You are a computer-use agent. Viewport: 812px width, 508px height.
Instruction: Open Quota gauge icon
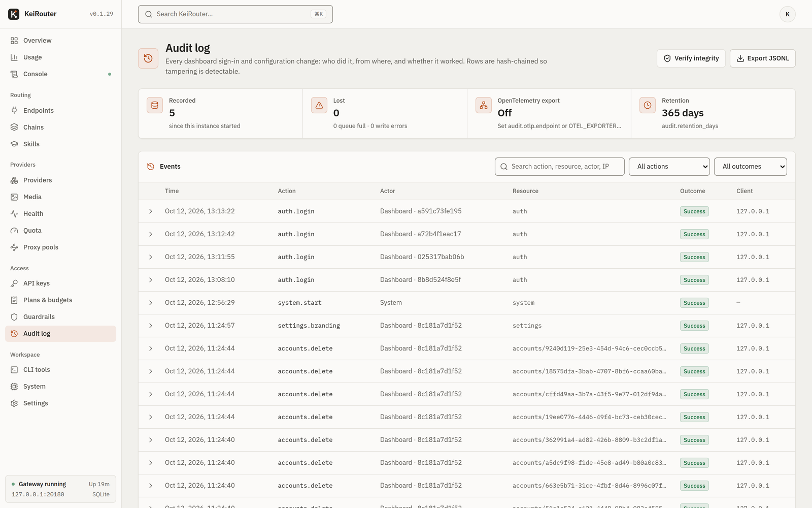pos(14,231)
